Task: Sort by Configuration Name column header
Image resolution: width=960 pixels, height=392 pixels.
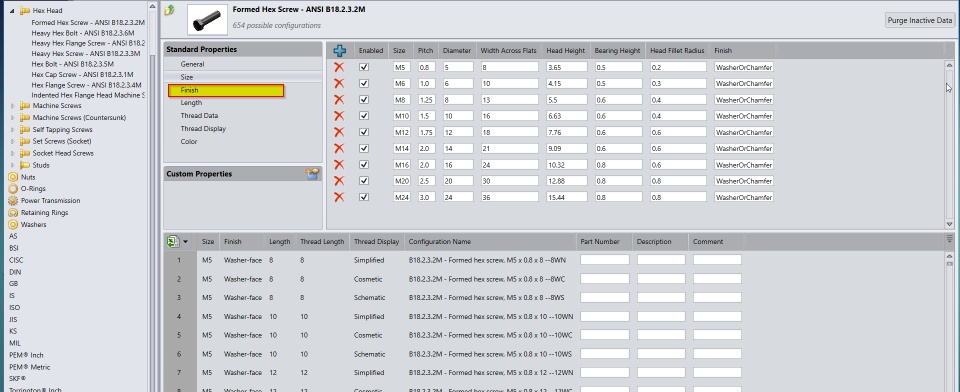Action: 440,242
